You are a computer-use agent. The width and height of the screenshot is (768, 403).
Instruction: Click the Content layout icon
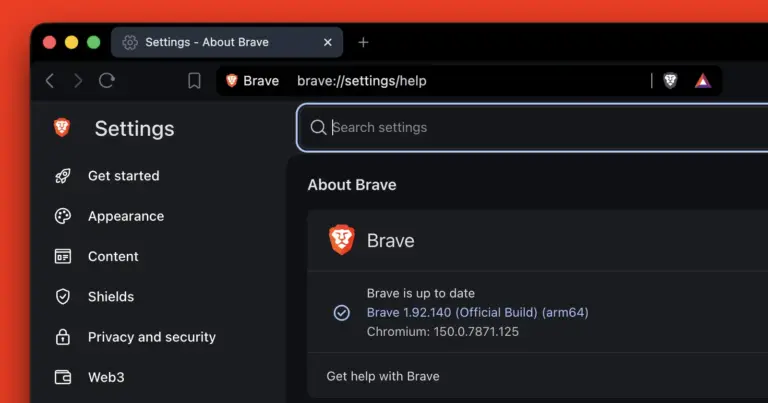63,256
